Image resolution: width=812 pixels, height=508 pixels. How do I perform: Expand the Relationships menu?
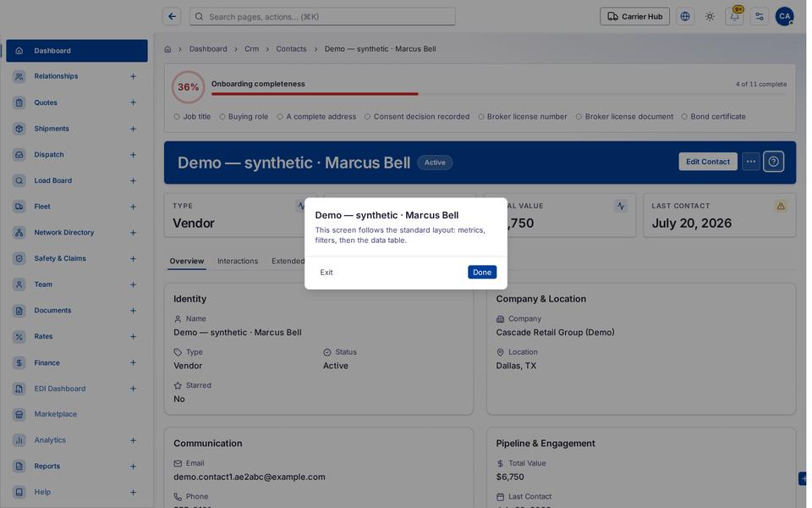coord(133,77)
